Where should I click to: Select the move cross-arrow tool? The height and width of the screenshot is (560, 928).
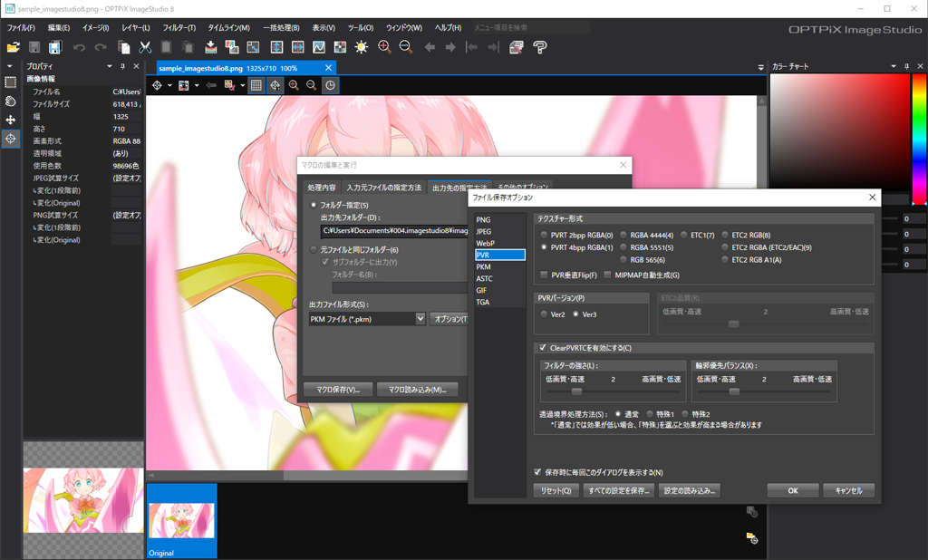tap(11, 121)
